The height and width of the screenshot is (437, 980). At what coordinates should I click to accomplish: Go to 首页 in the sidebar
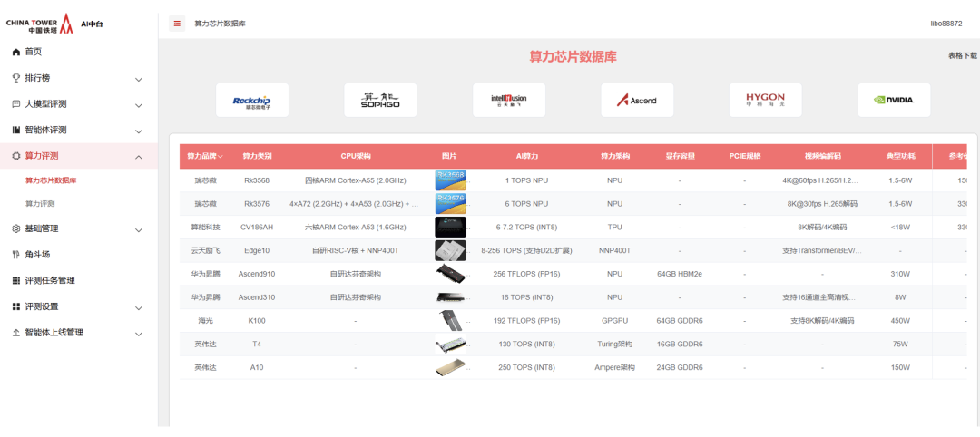(34, 53)
